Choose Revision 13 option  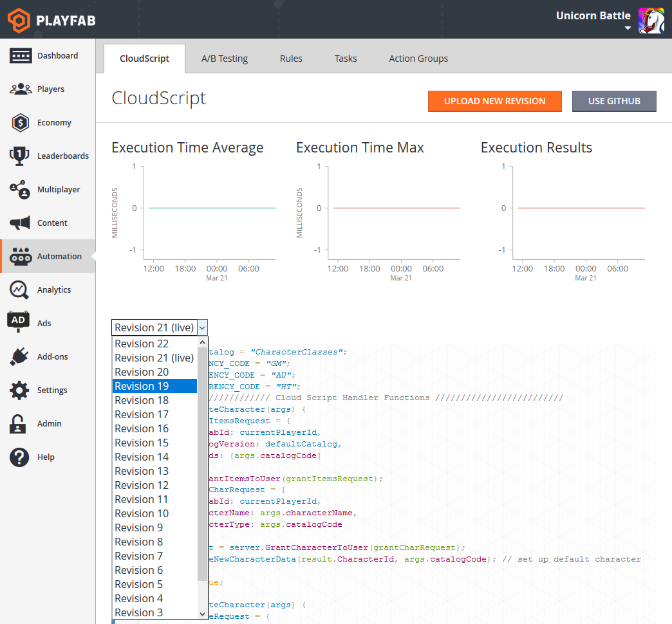coord(154,471)
